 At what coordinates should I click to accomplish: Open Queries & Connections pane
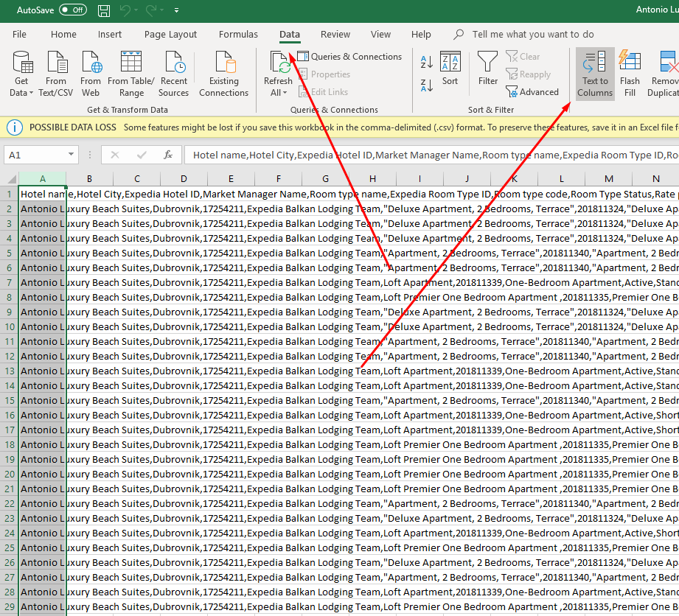pyautogui.click(x=350, y=57)
